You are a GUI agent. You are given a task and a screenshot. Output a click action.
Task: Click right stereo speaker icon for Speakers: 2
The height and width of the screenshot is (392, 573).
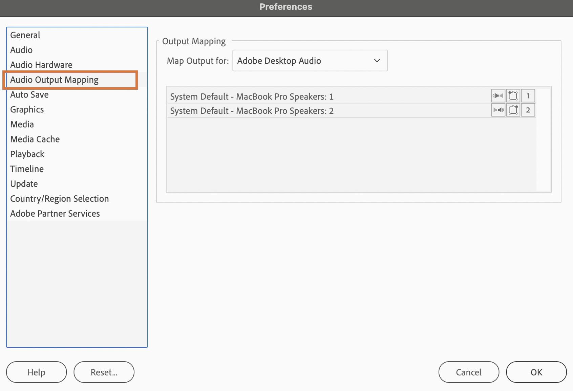click(x=498, y=110)
